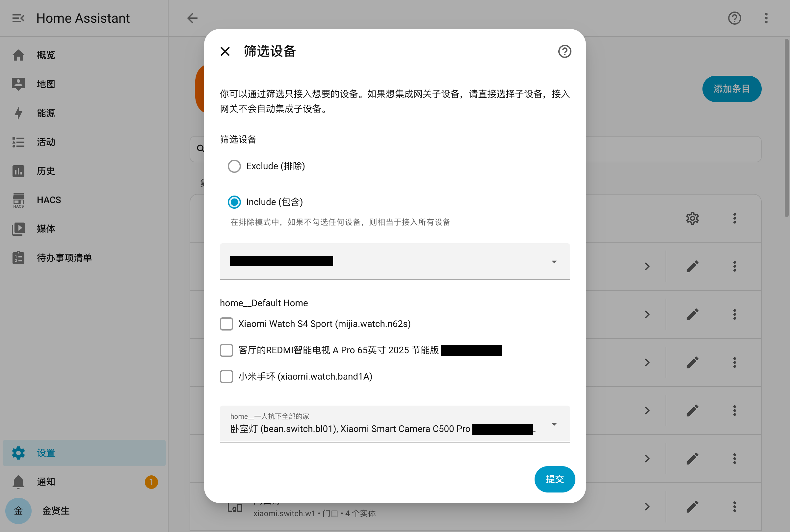790x532 pixels.
Task: Click the hint text 在排除模式中，如果不勾选任何设备
Action: click(340, 222)
